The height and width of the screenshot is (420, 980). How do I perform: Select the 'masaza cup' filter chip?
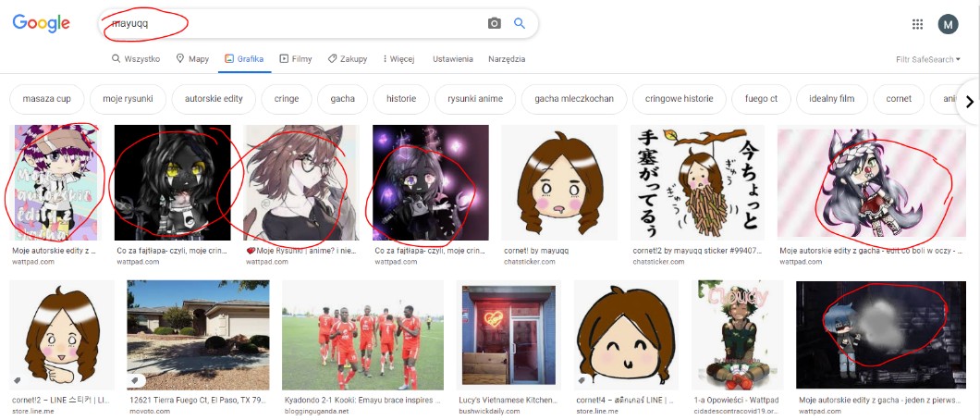pos(47,99)
